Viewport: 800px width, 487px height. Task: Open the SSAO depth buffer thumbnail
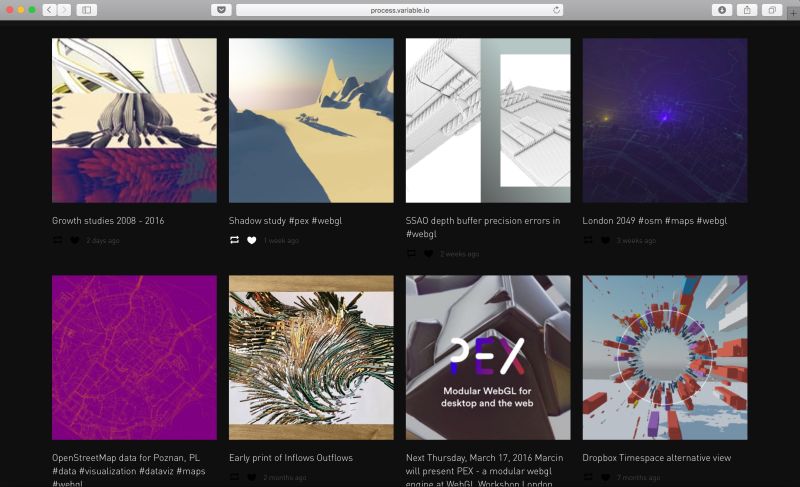click(x=488, y=120)
